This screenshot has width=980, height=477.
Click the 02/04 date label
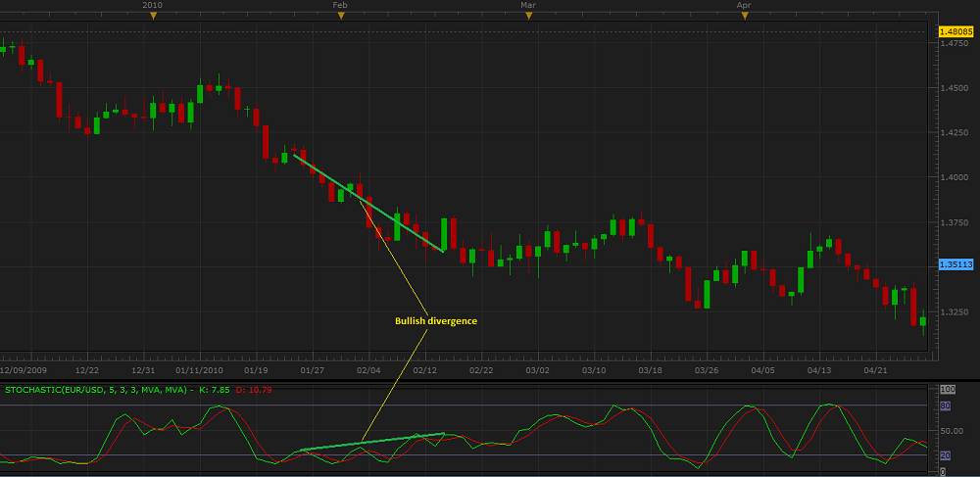[x=368, y=370]
